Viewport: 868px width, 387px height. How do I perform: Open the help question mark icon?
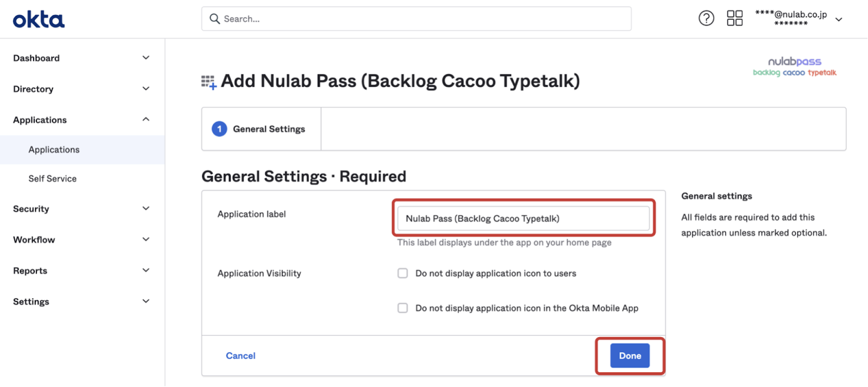tap(706, 18)
